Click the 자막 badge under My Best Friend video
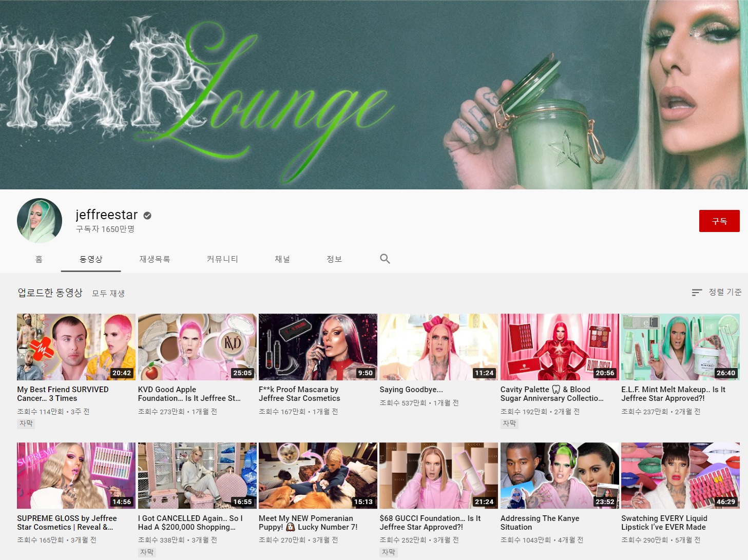The height and width of the screenshot is (560, 748). pyautogui.click(x=26, y=423)
